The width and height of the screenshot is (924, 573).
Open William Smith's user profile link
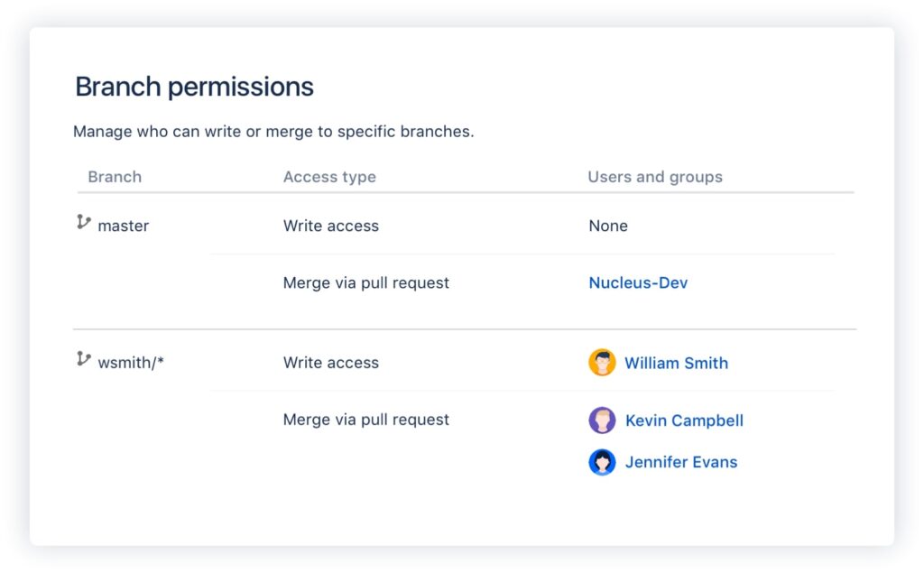pyautogui.click(x=676, y=363)
